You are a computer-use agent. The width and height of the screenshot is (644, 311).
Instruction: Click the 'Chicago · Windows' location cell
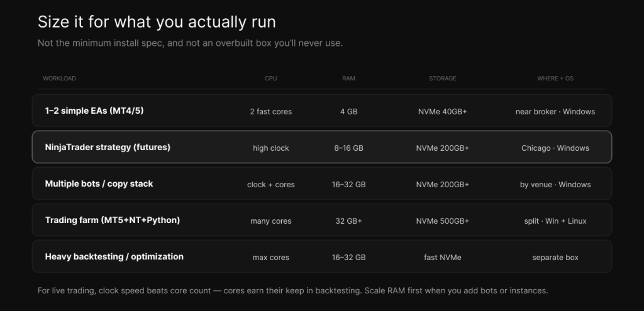click(x=555, y=148)
